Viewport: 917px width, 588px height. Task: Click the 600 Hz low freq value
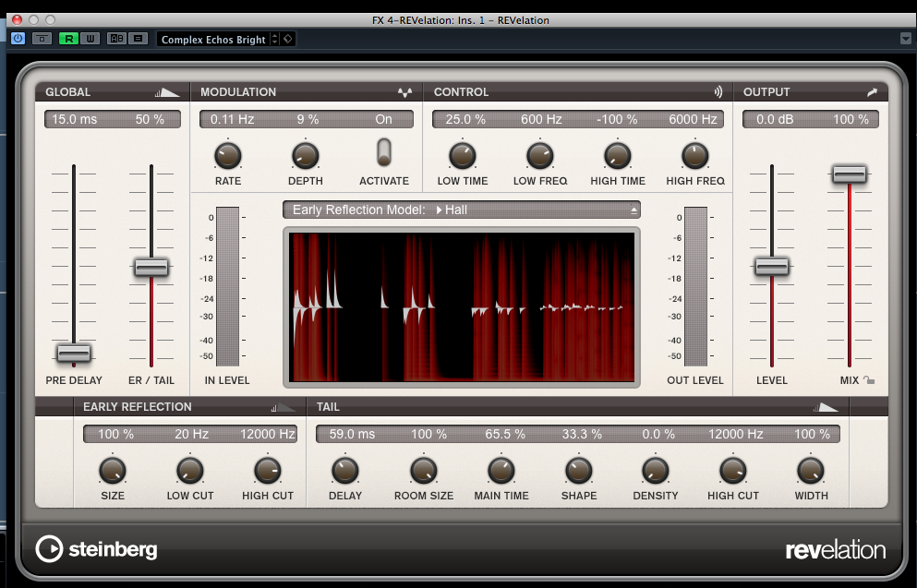tap(541, 119)
